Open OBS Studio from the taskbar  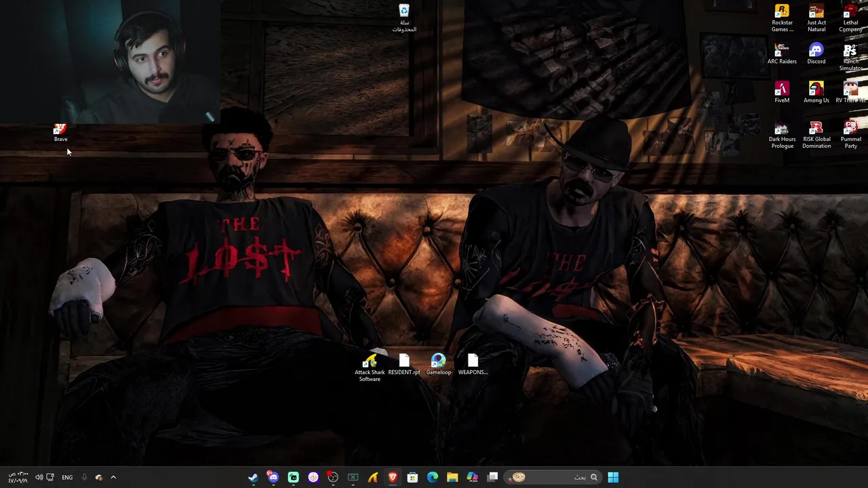[333, 477]
